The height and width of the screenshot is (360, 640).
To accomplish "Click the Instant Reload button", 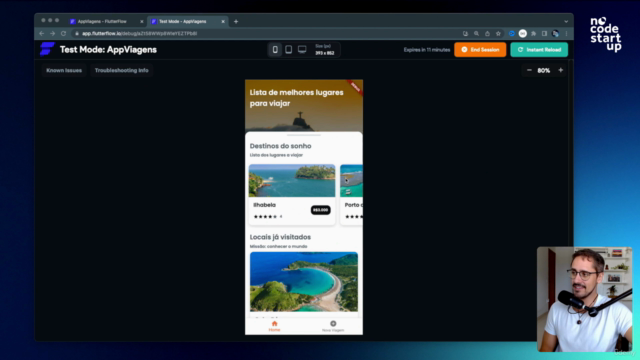I will (539, 49).
